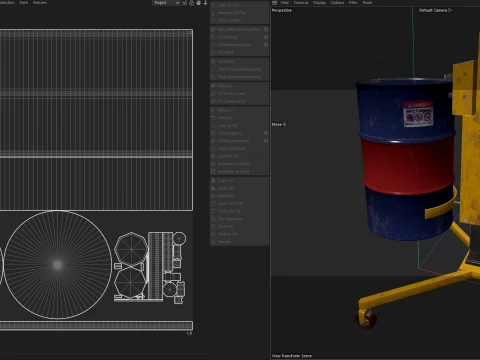Image resolution: width=480 pixels, height=360 pixels.
Task: Open the Perspective view type menu
Action: tap(282, 10)
